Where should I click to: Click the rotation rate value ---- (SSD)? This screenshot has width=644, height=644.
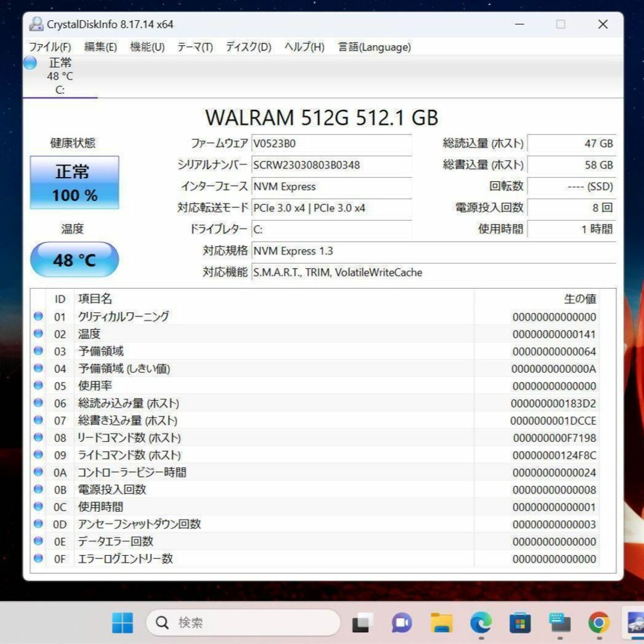[x=572, y=187]
